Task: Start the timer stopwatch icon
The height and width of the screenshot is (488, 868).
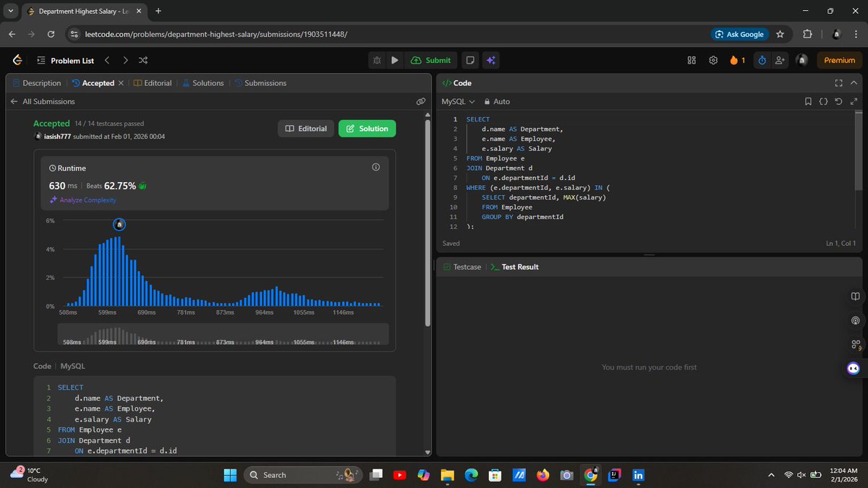Action: tap(762, 61)
